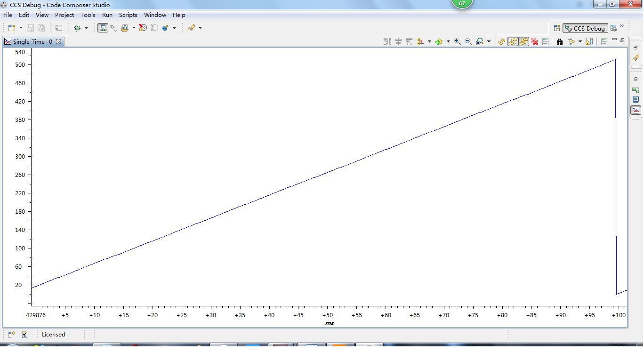
Task: Expand the dropdown beside the globe icon
Action: [x=174, y=28]
